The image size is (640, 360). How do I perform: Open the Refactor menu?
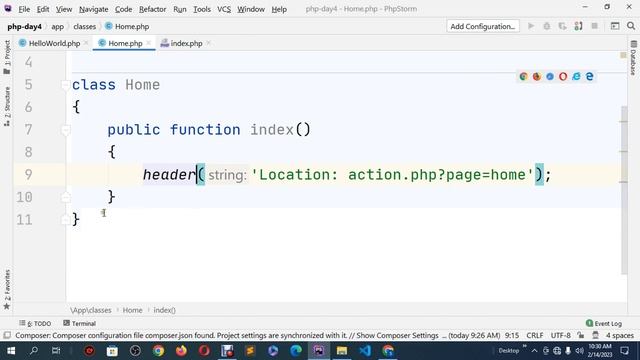tap(152, 9)
